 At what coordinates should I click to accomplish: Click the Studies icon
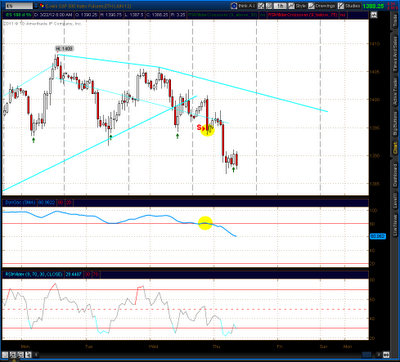pyautogui.click(x=341, y=6)
